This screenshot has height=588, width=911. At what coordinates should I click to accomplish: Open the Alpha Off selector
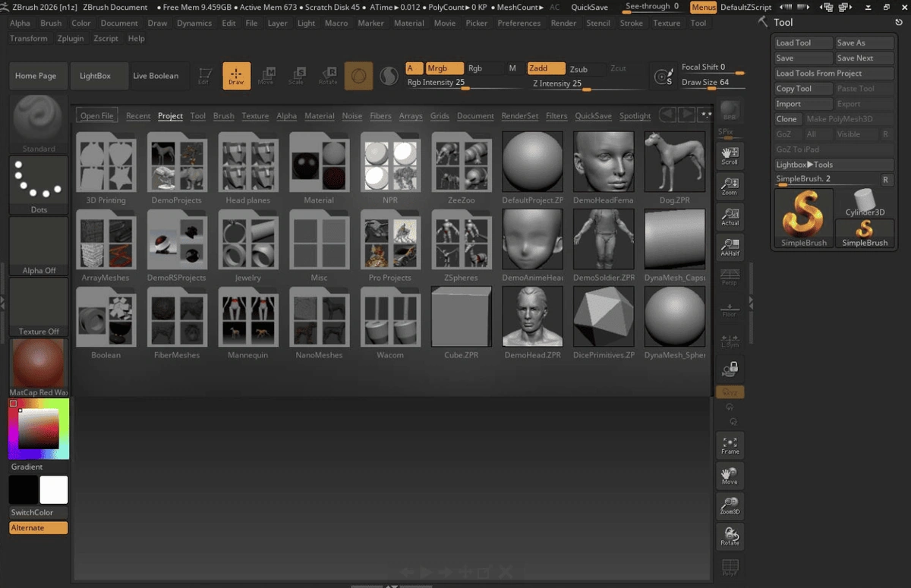39,246
